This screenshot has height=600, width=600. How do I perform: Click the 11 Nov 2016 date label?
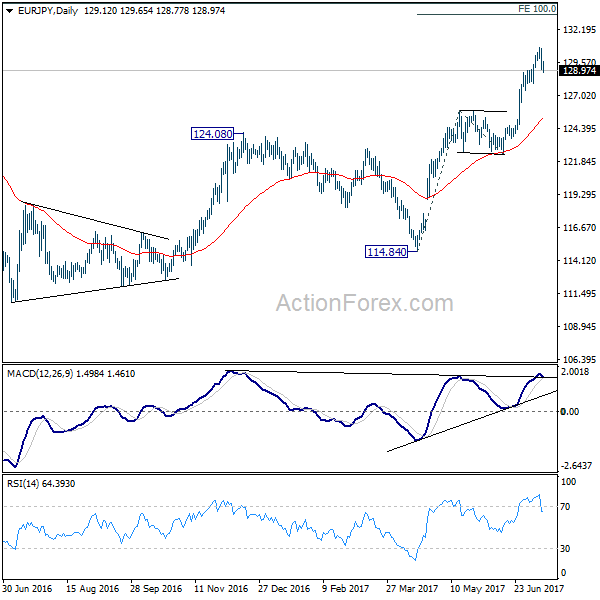[x=221, y=588]
